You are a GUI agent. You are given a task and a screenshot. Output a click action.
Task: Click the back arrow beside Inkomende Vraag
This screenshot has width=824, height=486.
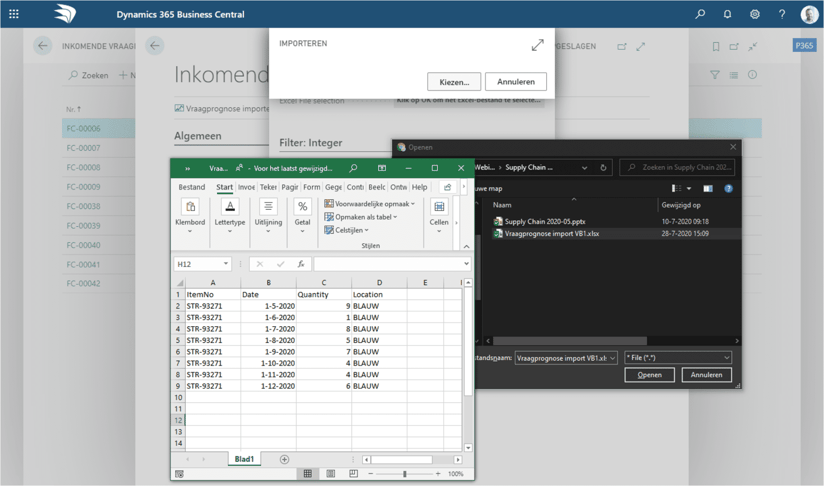click(x=43, y=46)
